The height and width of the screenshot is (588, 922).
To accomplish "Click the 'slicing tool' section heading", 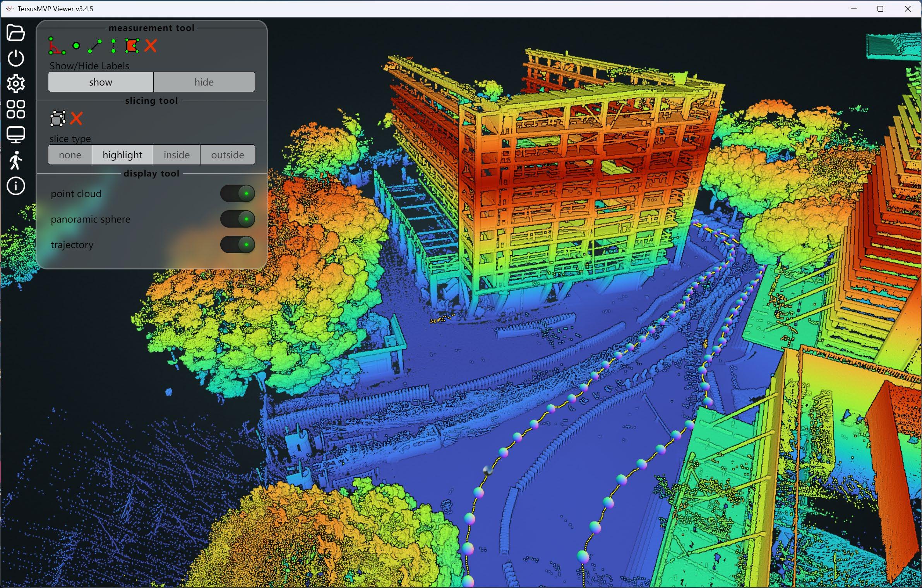I will point(151,101).
